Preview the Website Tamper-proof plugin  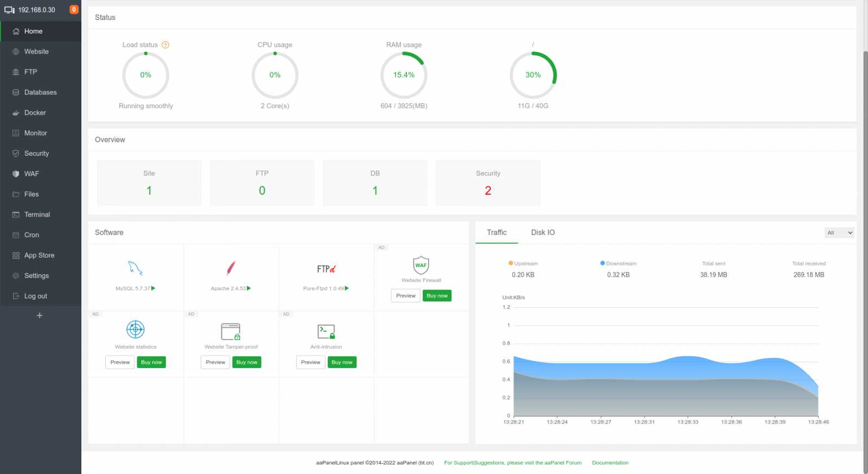(x=215, y=362)
